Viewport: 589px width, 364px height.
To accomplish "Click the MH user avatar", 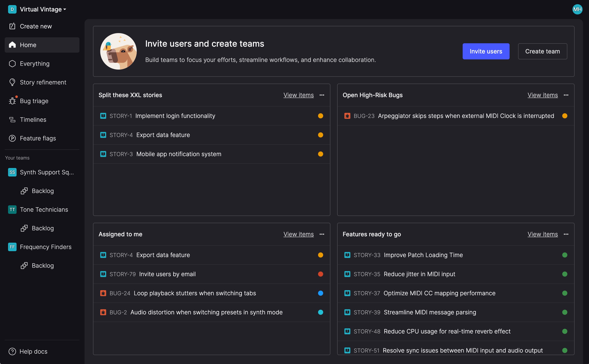I will [x=577, y=9].
